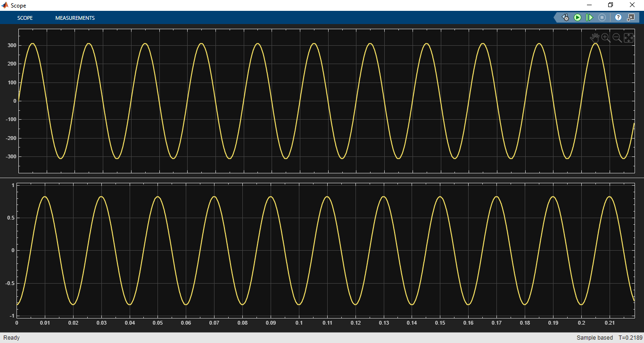The image size is (644, 343).
Task: Select the zoom in magnifier tool
Action: click(x=606, y=38)
